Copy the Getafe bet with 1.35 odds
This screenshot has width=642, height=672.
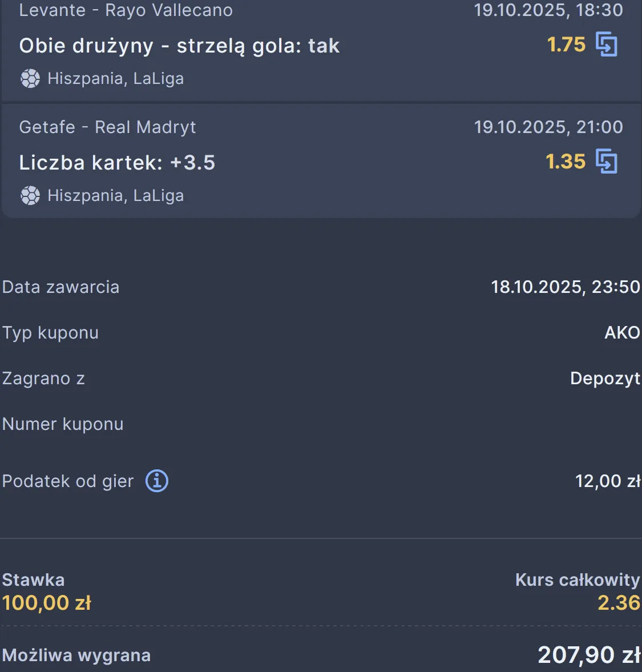tap(606, 161)
